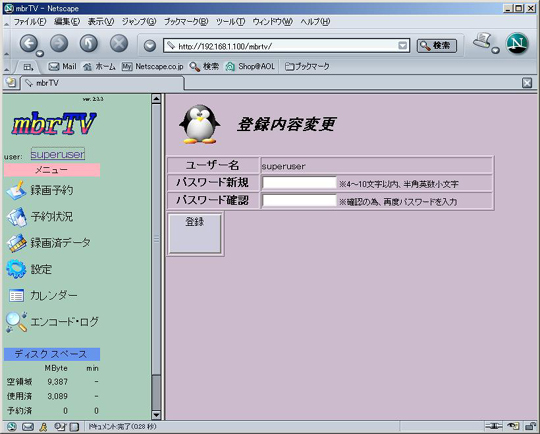Open the 予約状況 reservation status icon

[x=17, y=217]
